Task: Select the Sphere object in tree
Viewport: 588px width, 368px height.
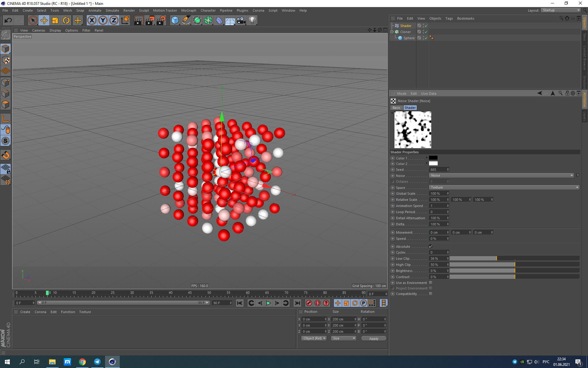Action: [x=409, y=38]
